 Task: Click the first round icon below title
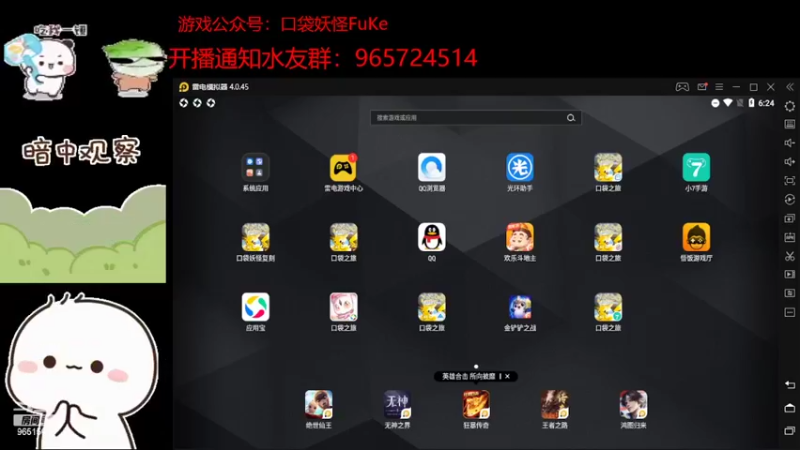tap(184, 103)
